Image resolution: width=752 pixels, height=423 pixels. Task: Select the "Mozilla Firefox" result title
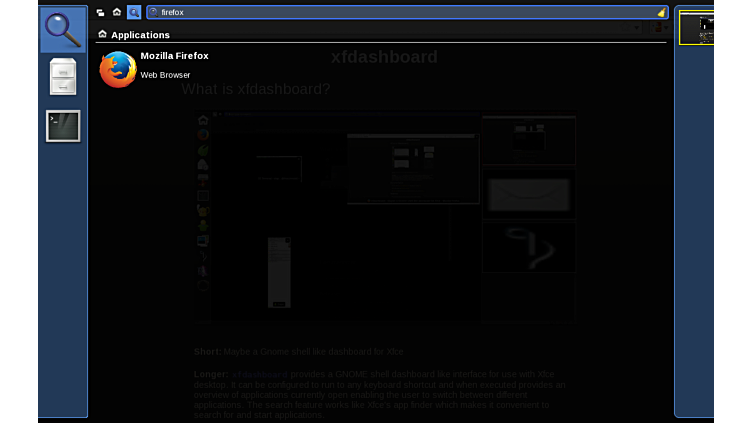click(174, 56)
